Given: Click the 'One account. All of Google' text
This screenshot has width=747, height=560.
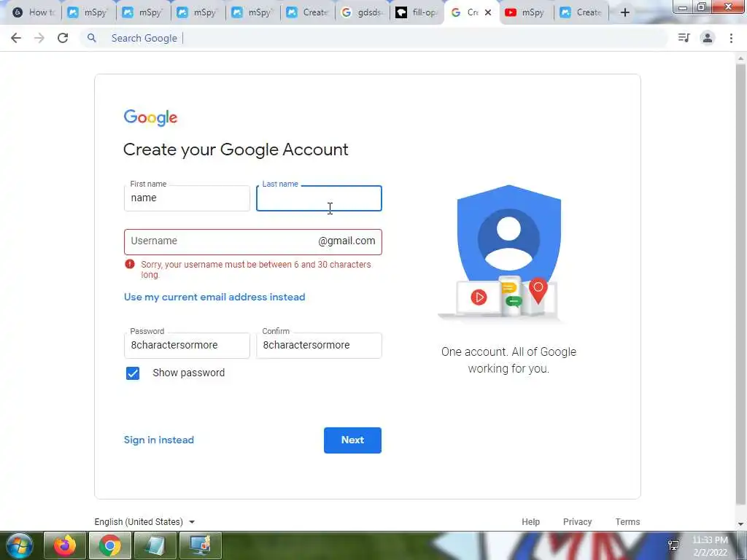Looking at the screenshot, I should point(508,352).
